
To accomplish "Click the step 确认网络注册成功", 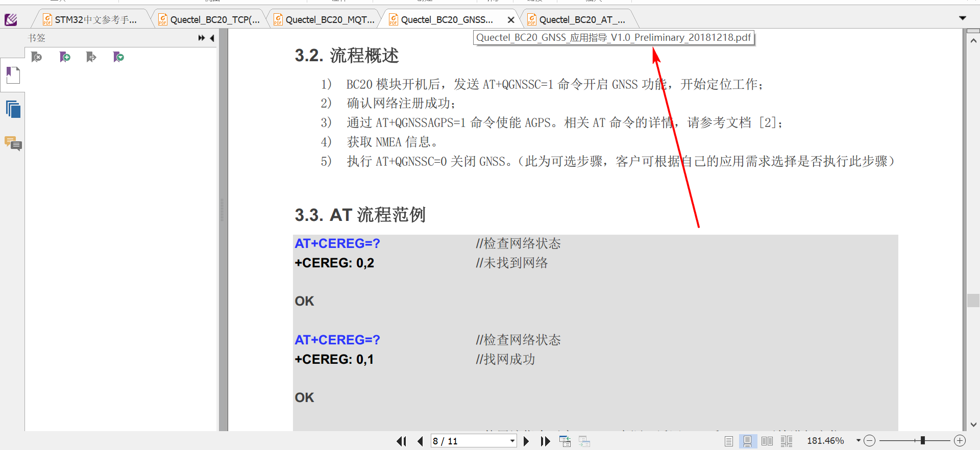I will (x=401, y=103).
